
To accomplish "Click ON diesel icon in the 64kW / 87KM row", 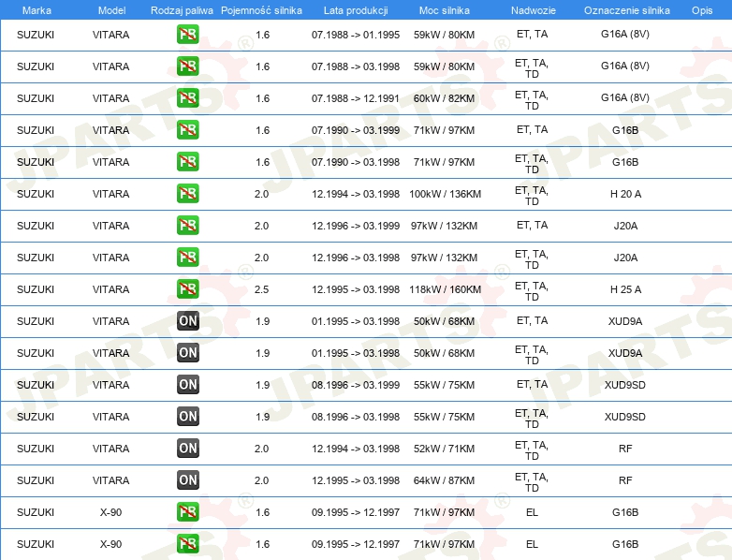I will (187, 480).
